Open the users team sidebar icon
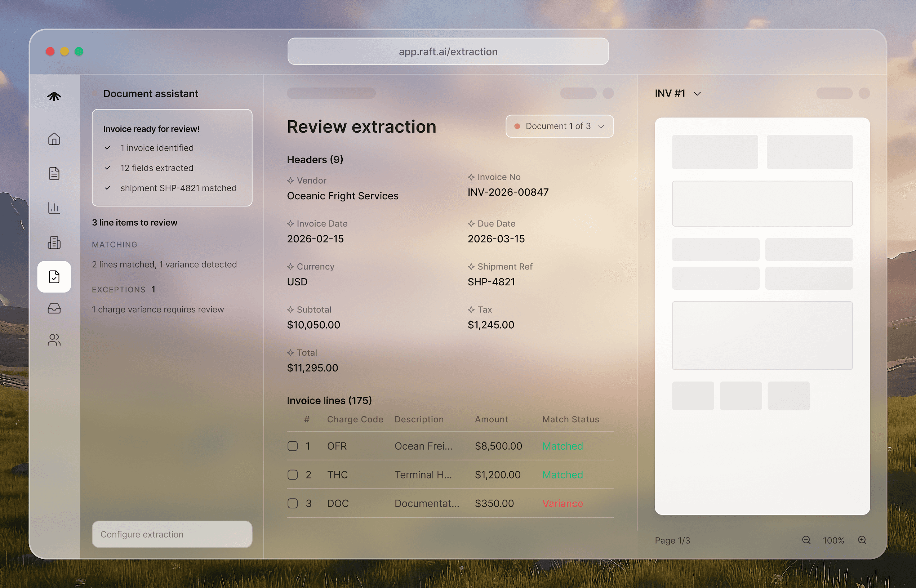The height and width of the screenshot is (588, 916). (54, 340)
